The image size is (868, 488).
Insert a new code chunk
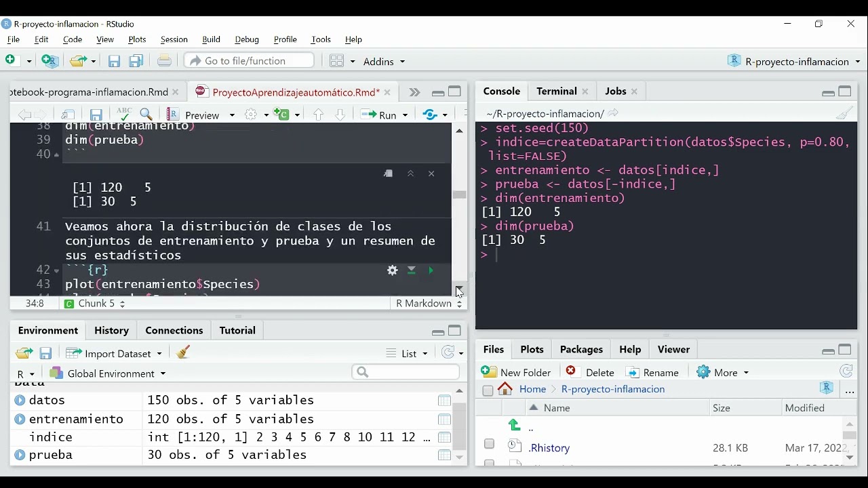[x=281, y=115]
